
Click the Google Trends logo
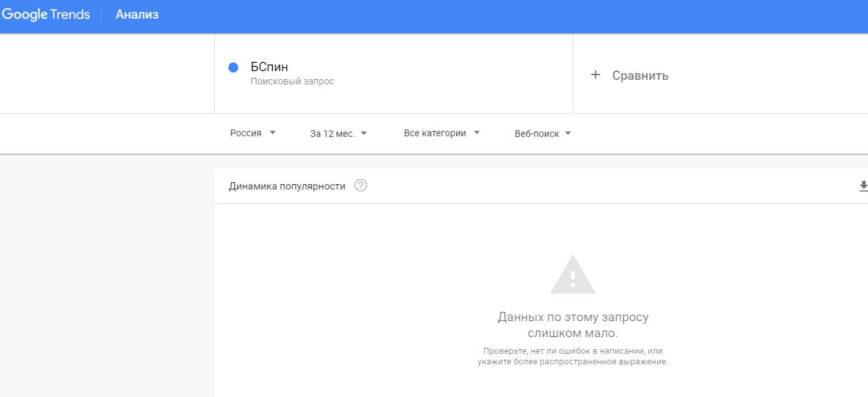pos(45,15)
